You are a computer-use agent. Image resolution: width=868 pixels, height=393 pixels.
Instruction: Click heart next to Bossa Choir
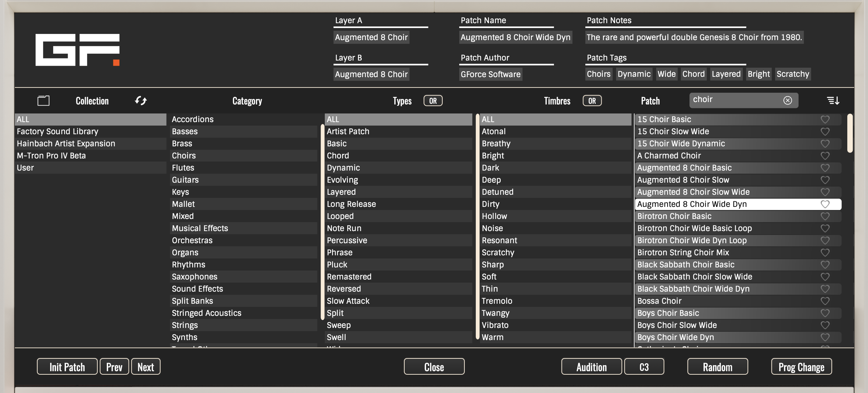[x=825, y=301]
